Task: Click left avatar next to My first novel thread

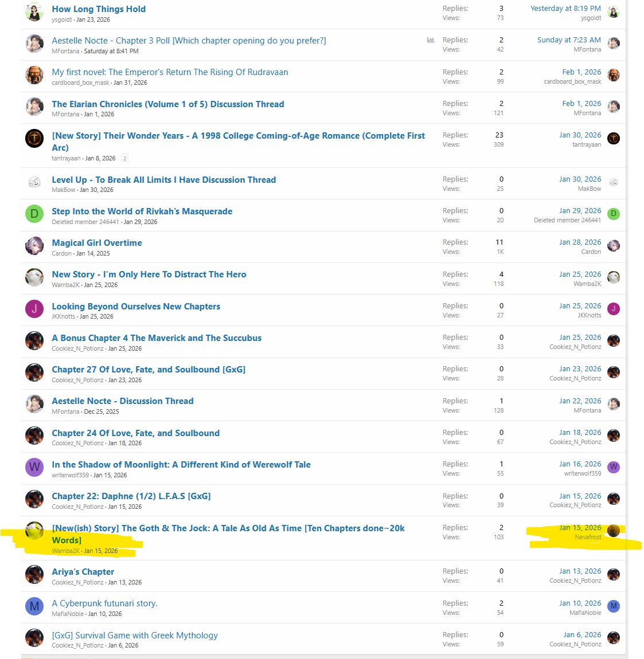Action: [x=34, y=75]
